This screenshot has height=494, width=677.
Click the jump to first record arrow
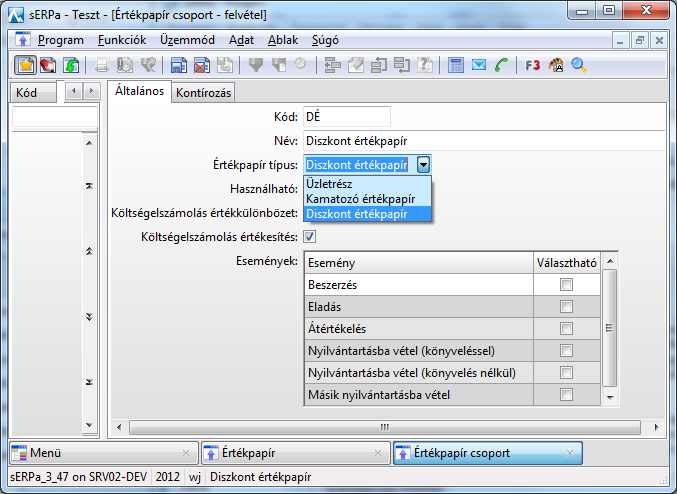pos(89,186)
